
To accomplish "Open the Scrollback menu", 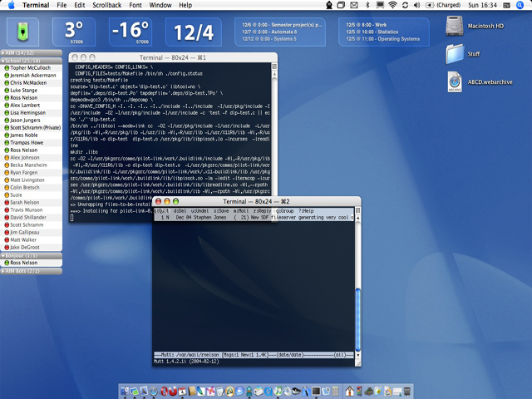I will tap(106, 5).
